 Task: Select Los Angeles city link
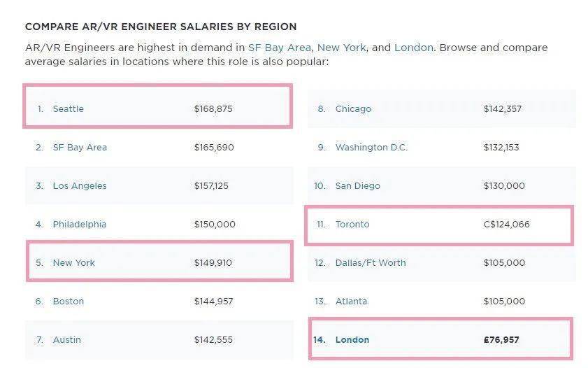click(80, 186)
